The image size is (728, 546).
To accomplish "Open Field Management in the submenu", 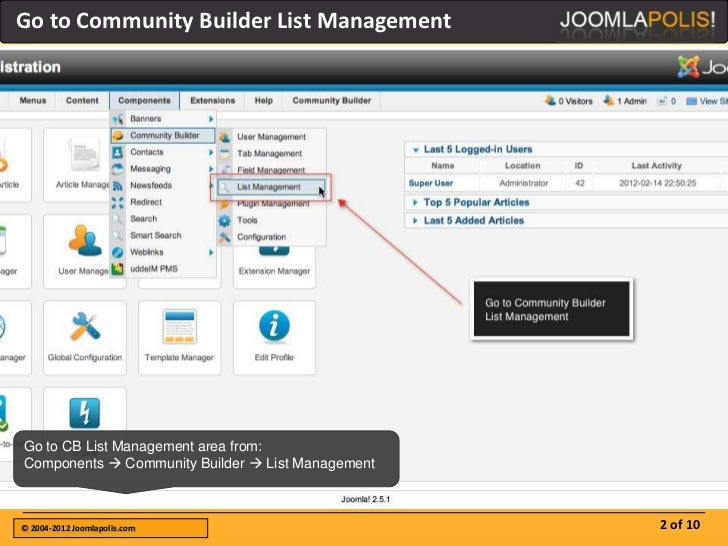I will (272, 170).
